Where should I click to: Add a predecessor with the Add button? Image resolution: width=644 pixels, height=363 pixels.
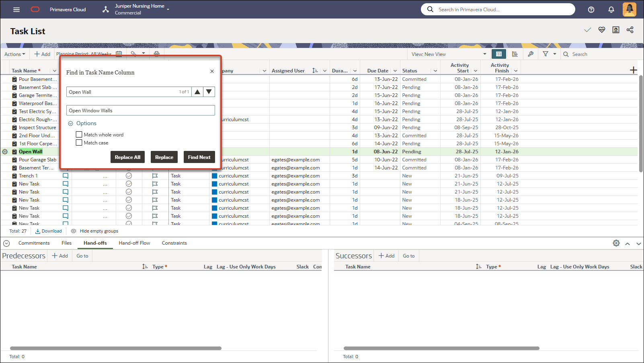click(60, 256)
